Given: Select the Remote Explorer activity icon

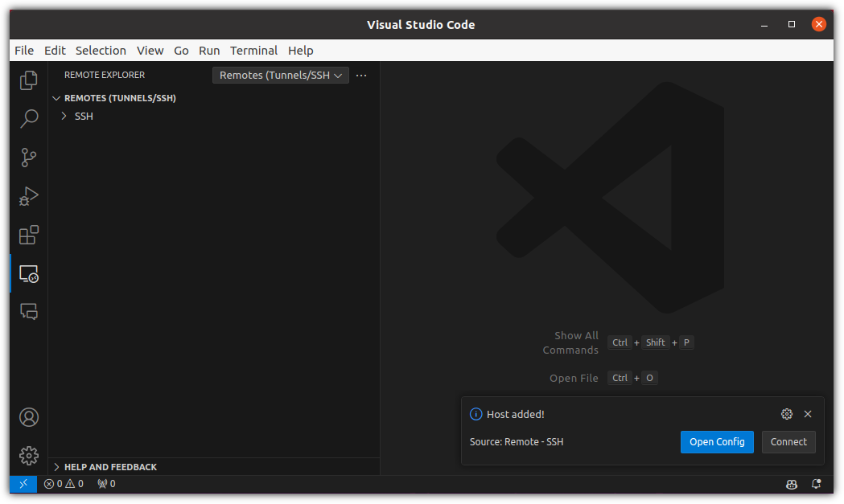Looking at the screenshot, I should point(28,274).
